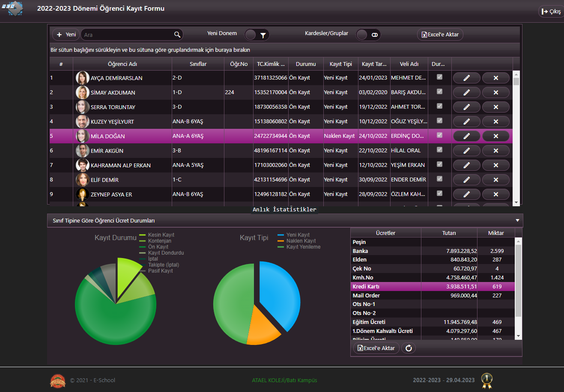Image resolution: width=564 pixels, height=392 pixels.
Task: Click the Mail Order fee row
Action: 433,296
